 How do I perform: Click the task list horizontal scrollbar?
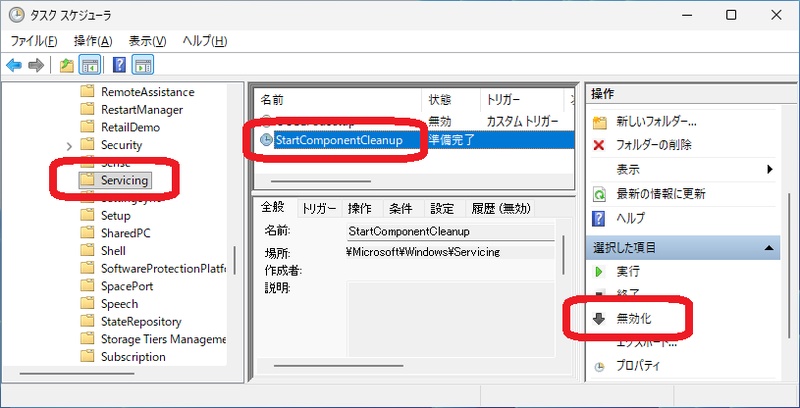(320, 181)
